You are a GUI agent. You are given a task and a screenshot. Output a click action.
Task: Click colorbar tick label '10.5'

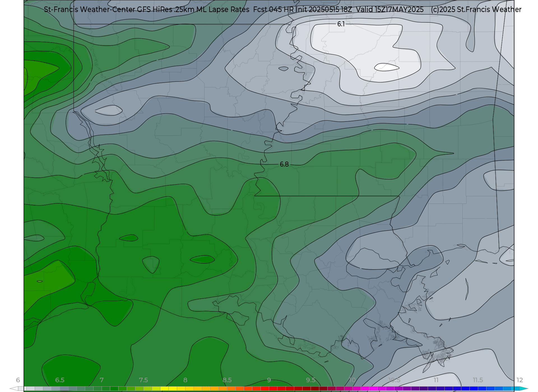click(x=394, y=380)
